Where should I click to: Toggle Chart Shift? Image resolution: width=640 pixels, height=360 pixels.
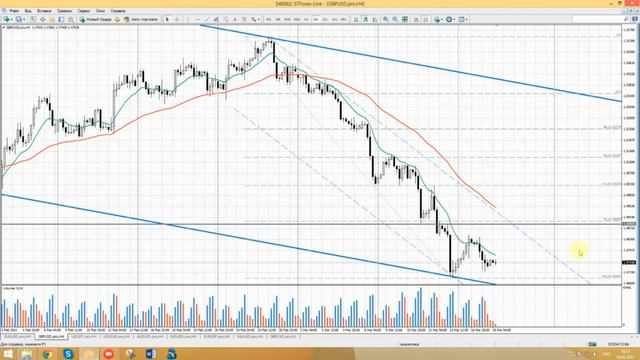(x=426, y=19)
